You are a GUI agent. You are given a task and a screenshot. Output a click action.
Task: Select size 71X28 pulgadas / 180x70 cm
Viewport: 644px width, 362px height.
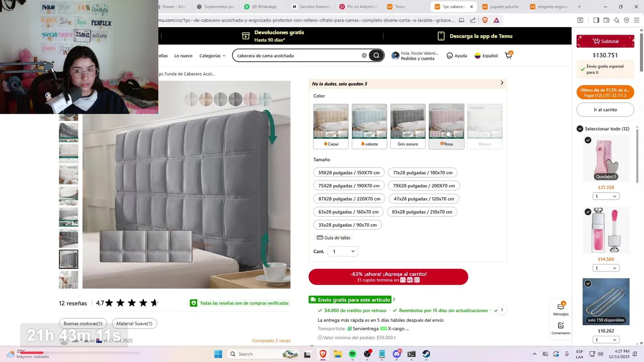click(423, 172)
